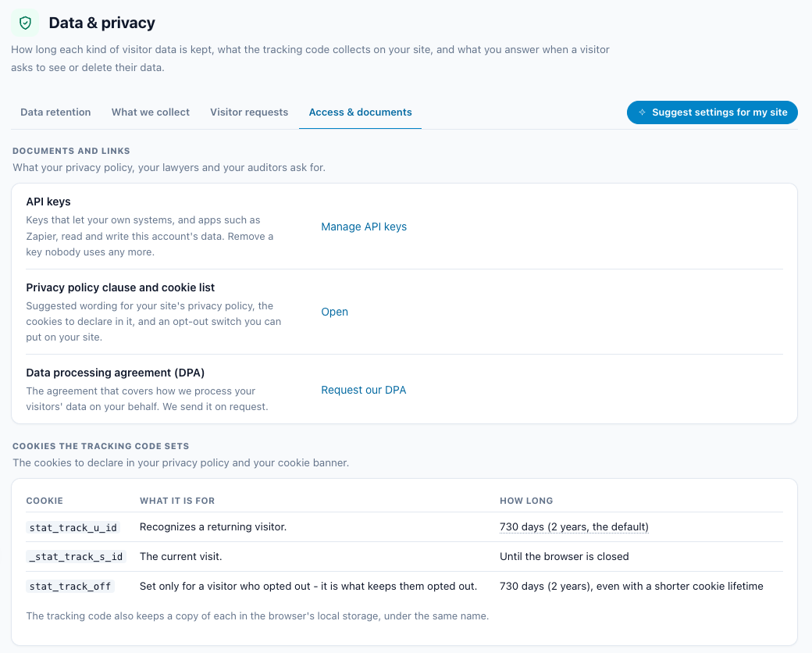Click 'The current visit.' description cell
Viewport: 812px width, 653px height.
pyautogui.click(x=180, y=557)
